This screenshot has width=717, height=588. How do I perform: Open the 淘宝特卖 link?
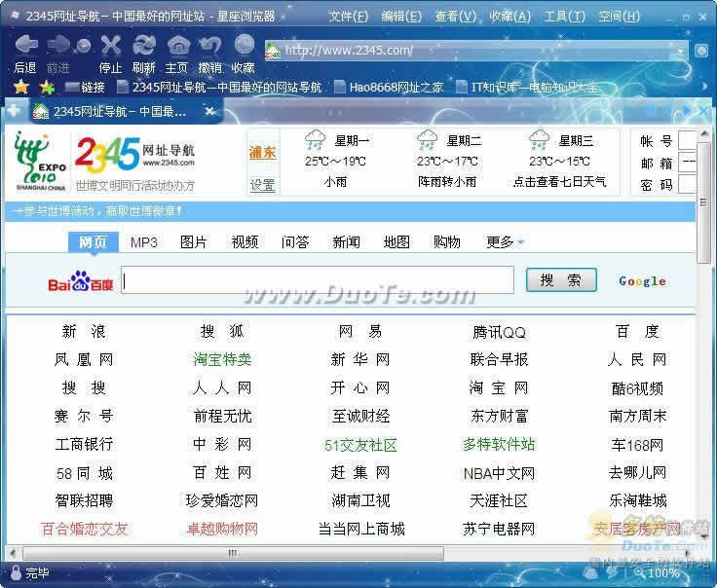pos(222,359)
